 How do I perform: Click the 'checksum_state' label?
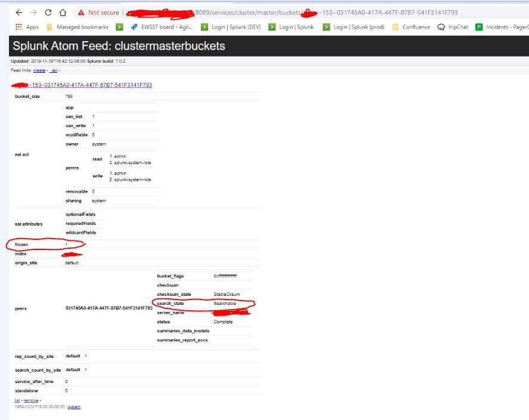click(x=174, y=294)
